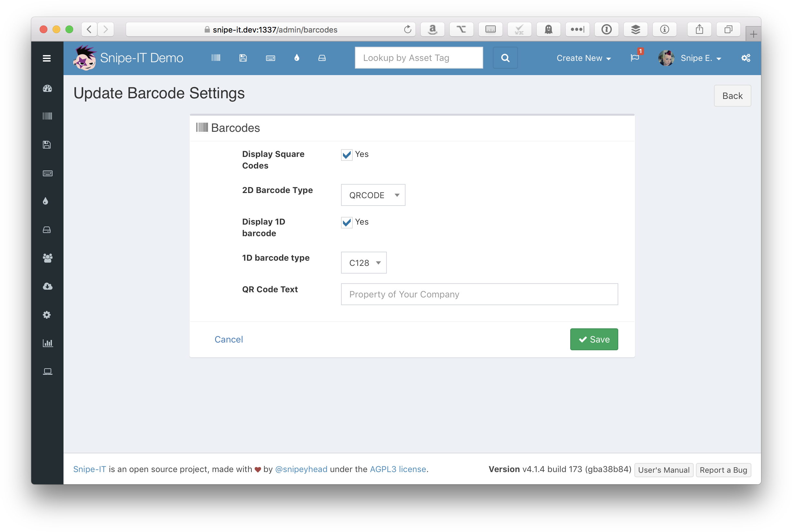The height and width of the screenshot is (532, 792).
Task: Open the Snipe E. user menu
Action: (700, 58)
